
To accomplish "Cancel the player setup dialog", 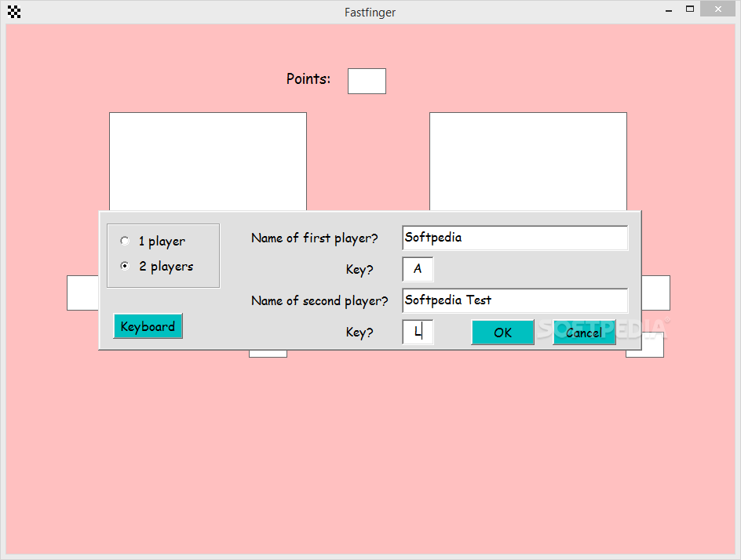I will (584, 333).
